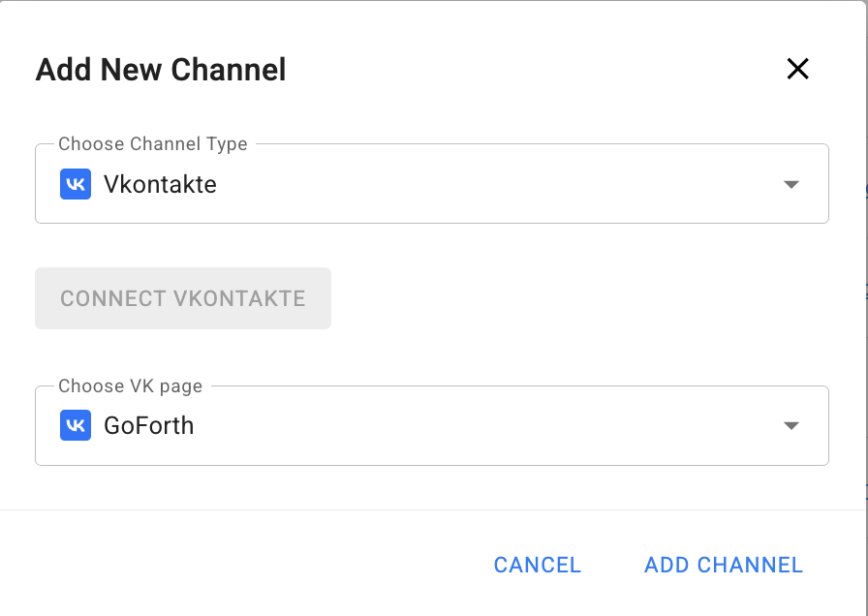Click the Add New Channel dialog title

[x=161, y=70]
